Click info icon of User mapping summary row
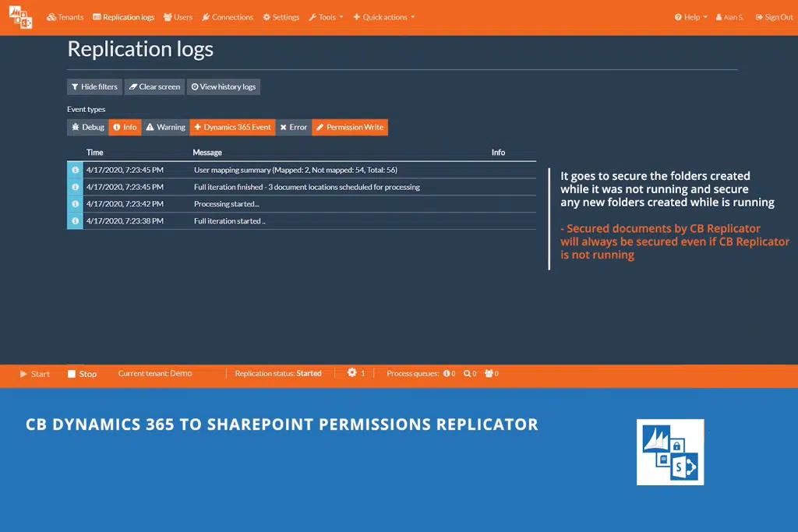798x532 pixels. [75, 170]
